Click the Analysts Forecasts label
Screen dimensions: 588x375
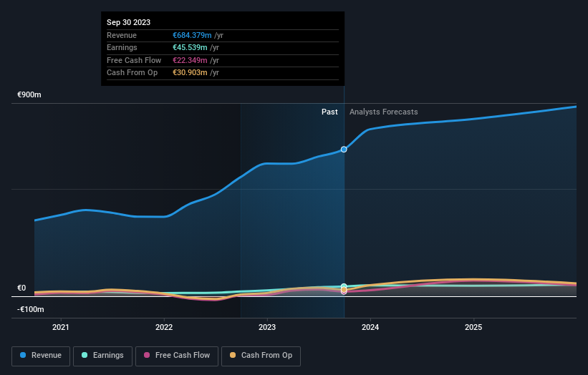tap(384, 112)
